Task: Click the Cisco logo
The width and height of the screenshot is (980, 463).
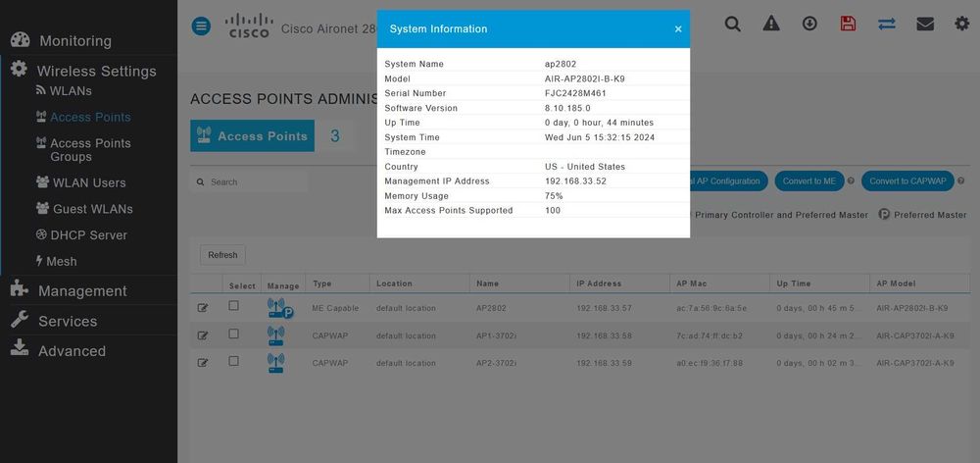Action: (x=249, y=26)
